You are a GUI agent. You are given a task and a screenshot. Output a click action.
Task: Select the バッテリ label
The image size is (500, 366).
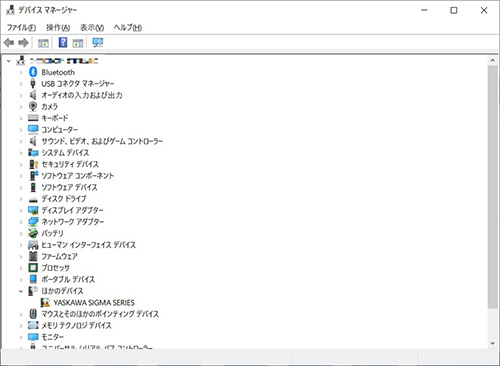pos(52,233)
